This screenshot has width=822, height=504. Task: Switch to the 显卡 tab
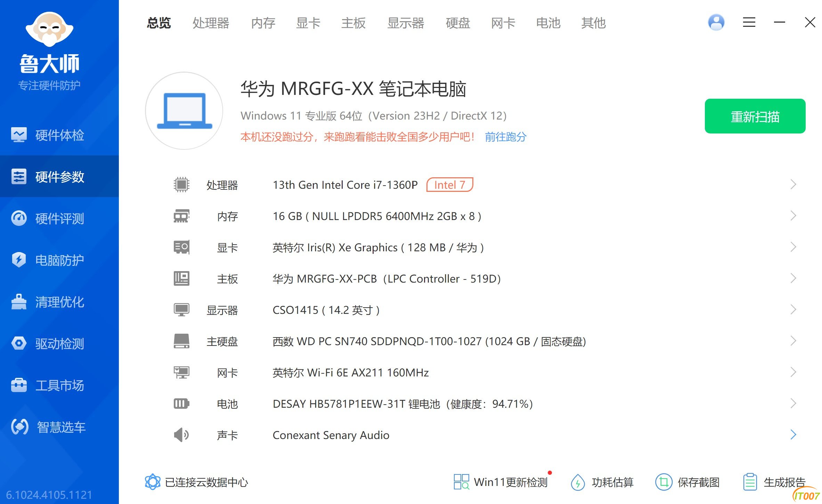(x=308, y=23)
